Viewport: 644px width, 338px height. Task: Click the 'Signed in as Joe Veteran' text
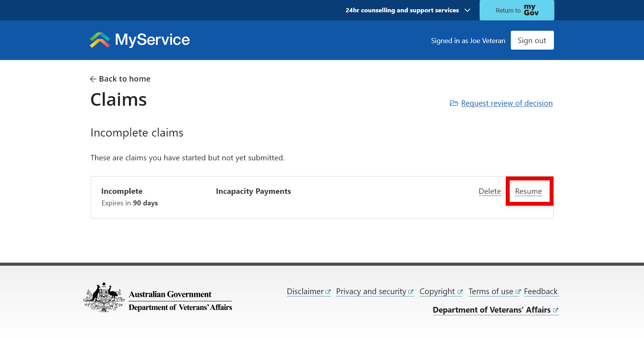468,41
